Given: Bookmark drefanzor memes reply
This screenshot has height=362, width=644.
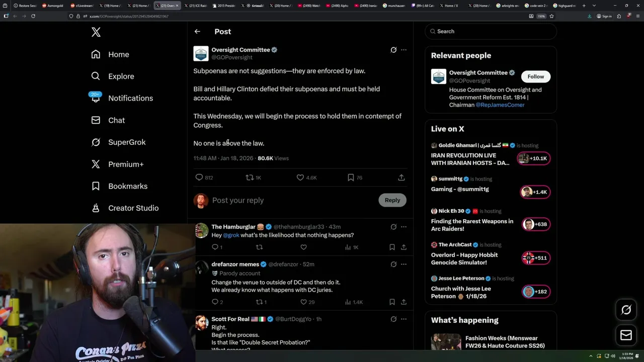Looking at the screenshot, I should coord(392,302).
